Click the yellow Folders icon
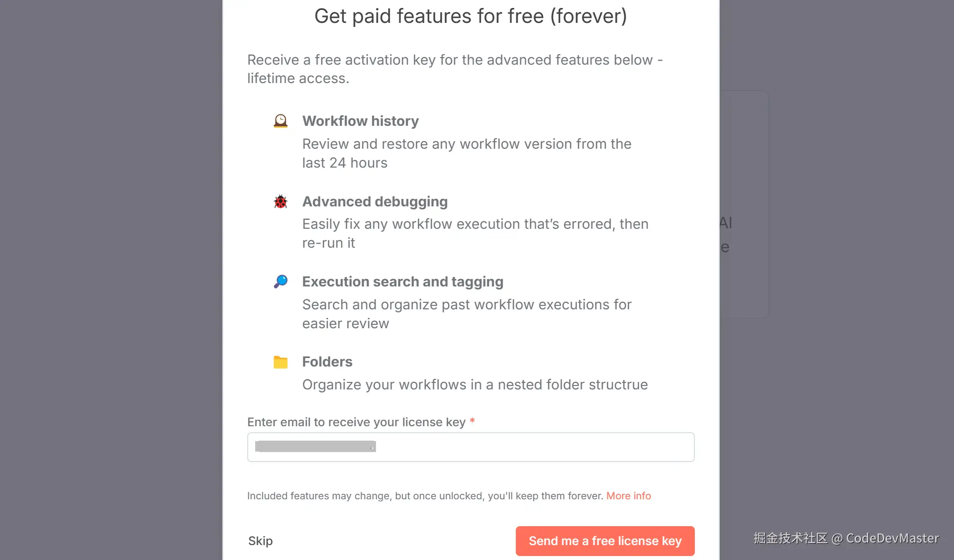The image size is (954, 560). pos(281,362)
